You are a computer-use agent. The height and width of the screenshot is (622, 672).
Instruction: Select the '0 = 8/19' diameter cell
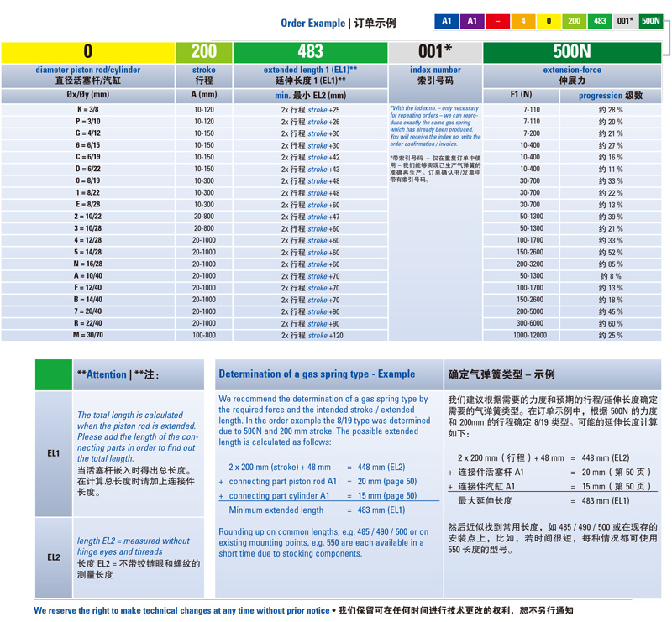(x=88, y=180)
